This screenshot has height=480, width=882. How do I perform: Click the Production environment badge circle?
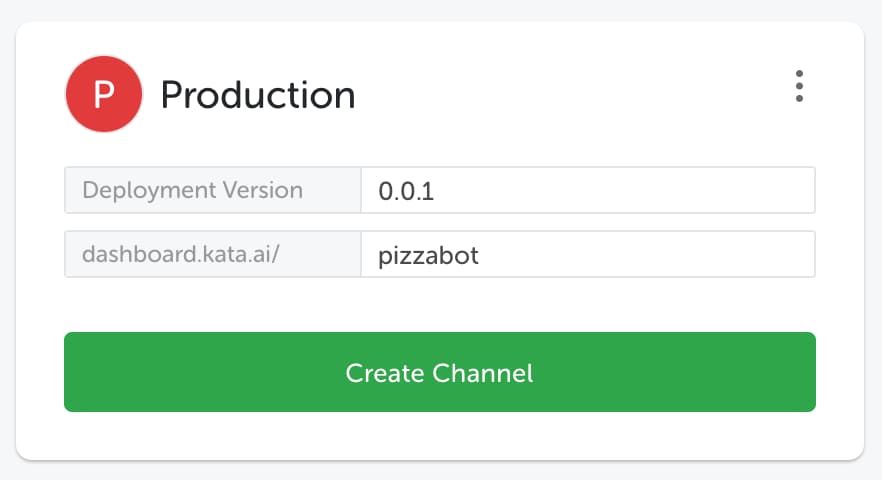[x=104, y=94]
